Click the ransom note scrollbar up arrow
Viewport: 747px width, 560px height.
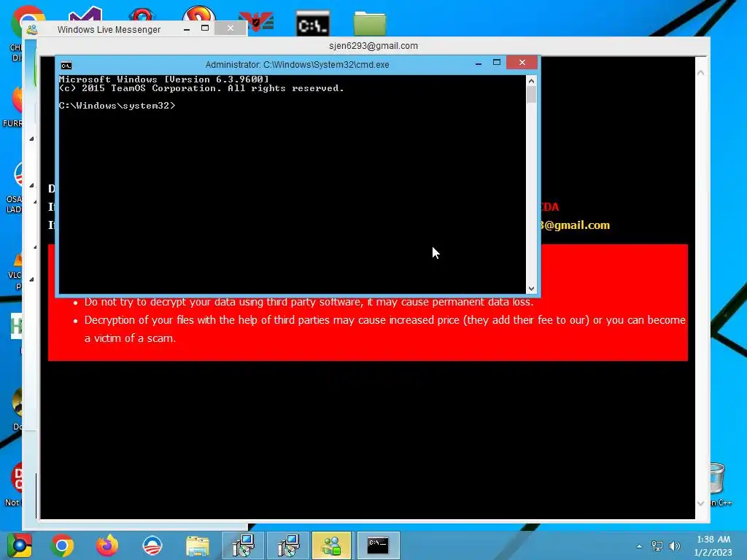pos(700,73)
